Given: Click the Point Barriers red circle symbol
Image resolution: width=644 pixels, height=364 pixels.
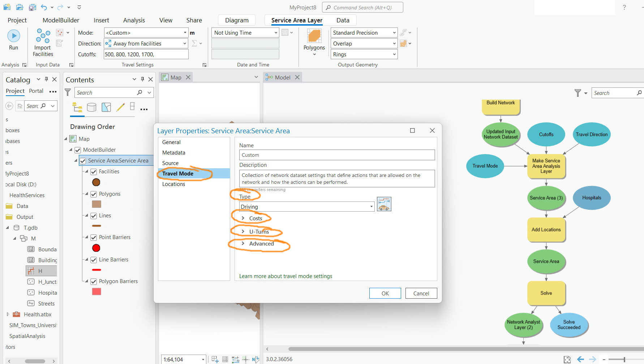Looking at the screenshot, I should point(96,248).
